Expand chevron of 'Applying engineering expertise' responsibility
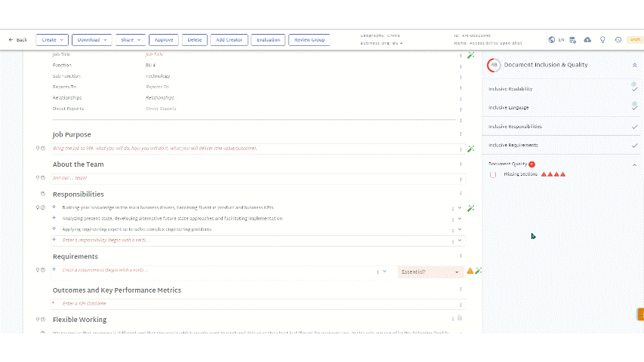This screenshot has height=362, width=644. pyautogui.click(x=460, y=229)
